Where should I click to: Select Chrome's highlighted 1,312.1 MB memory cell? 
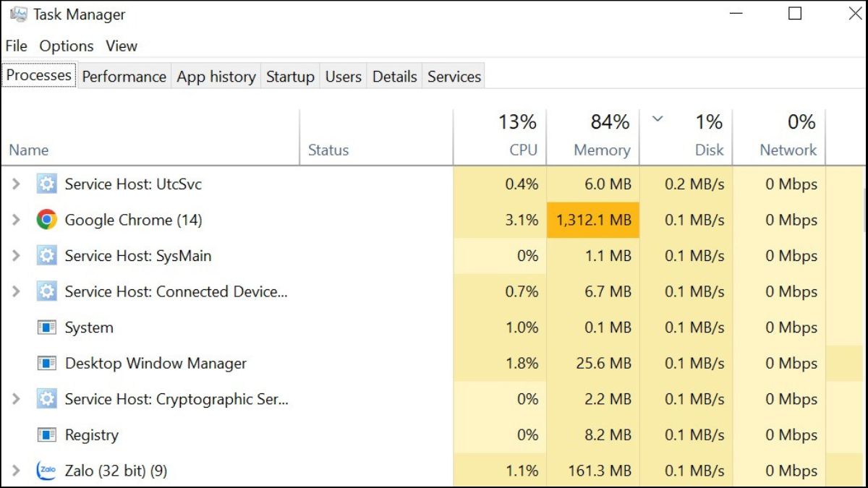pyautogui.click(x=593, y=220)
